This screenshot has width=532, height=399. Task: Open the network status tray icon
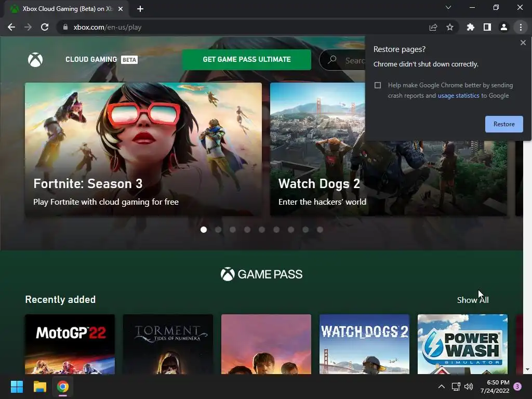[x=456, y=387]
